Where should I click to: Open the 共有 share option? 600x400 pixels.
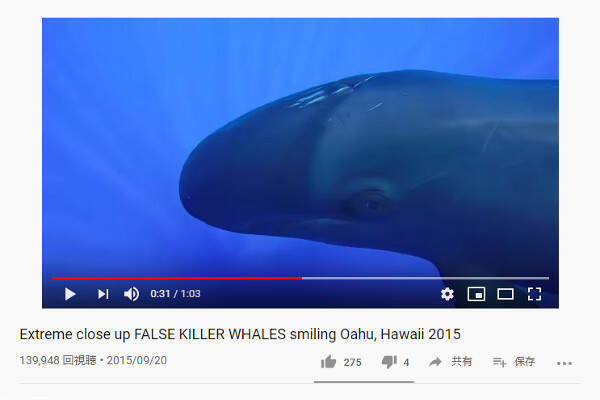pyautogui.click(x=461, y=361)
